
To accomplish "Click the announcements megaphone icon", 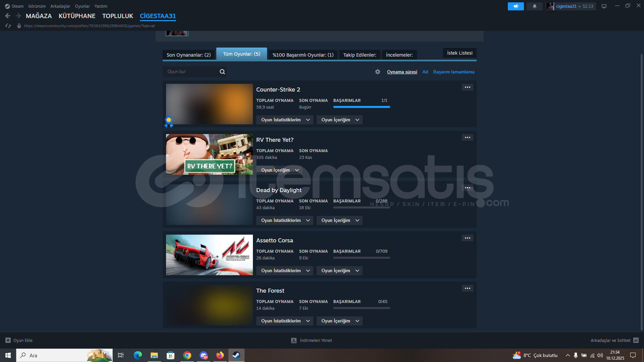I will point(516,6).
